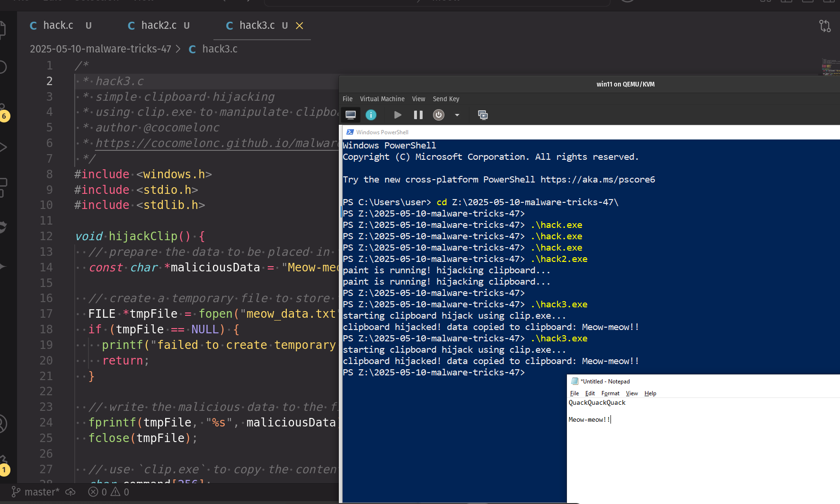Show virtual hardware details info icon
This screenshot has width=840, height=504.
pos(371,115)
